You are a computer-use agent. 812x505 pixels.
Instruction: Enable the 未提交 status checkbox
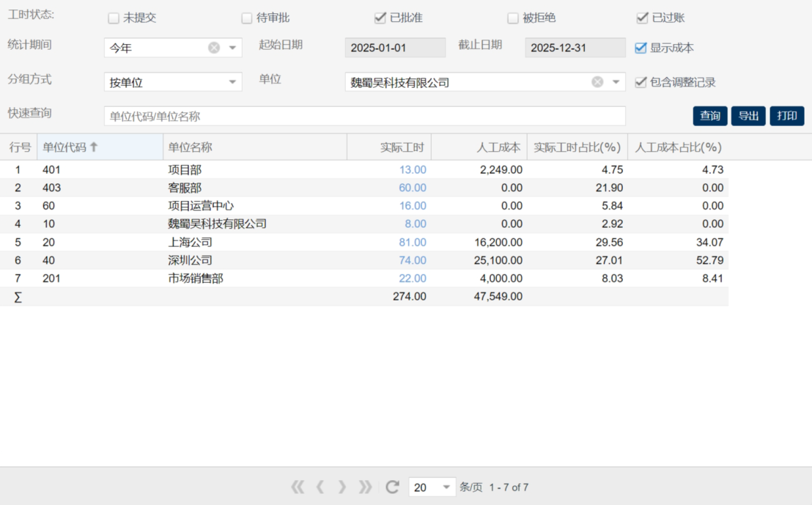[x=114, y=18]
